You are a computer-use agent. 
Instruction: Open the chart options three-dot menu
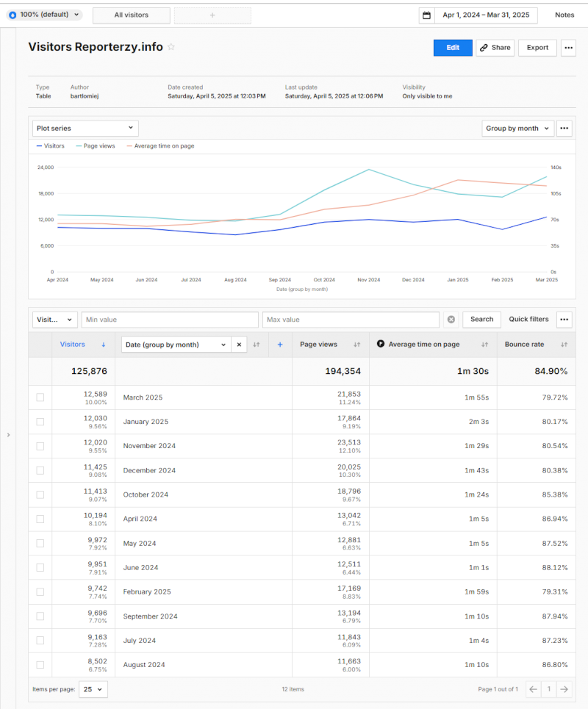coord(564,129)
